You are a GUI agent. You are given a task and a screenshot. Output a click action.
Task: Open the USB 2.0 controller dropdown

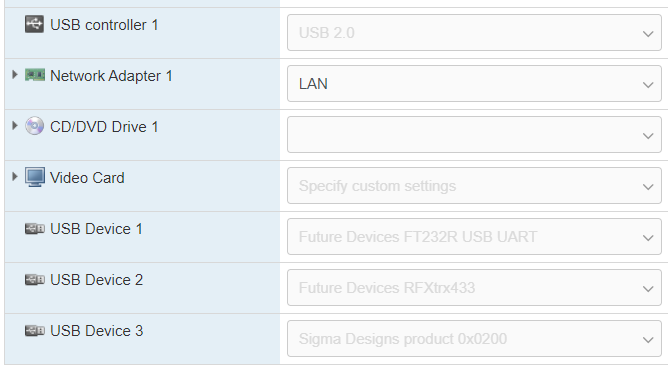point(474,33)
